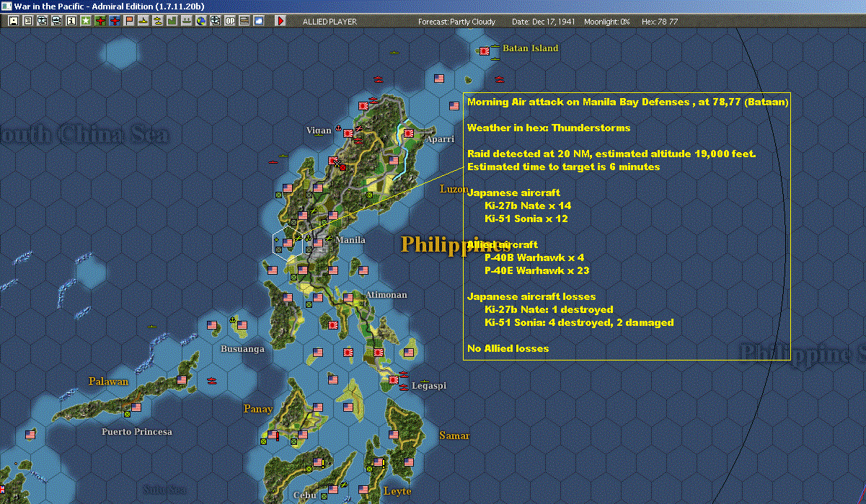Click the Weather in hex: Thunderstorms line
The width and height of the screenshot is (866, 504).
(x=549, y=128)
